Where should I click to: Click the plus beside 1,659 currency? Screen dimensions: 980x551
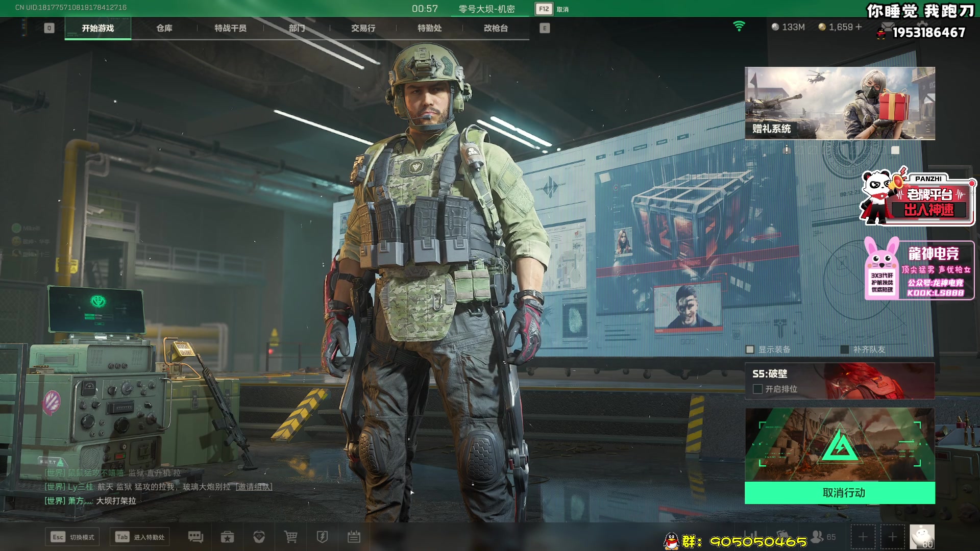(x=859, y=27)
